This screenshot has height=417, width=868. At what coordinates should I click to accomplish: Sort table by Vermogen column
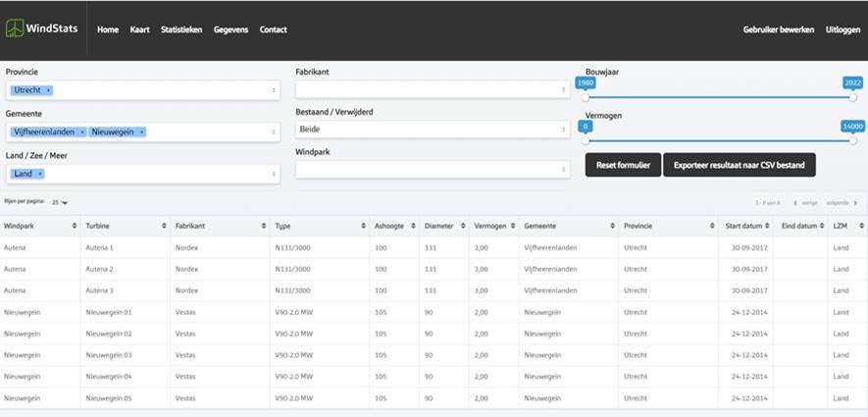point(513,226)
